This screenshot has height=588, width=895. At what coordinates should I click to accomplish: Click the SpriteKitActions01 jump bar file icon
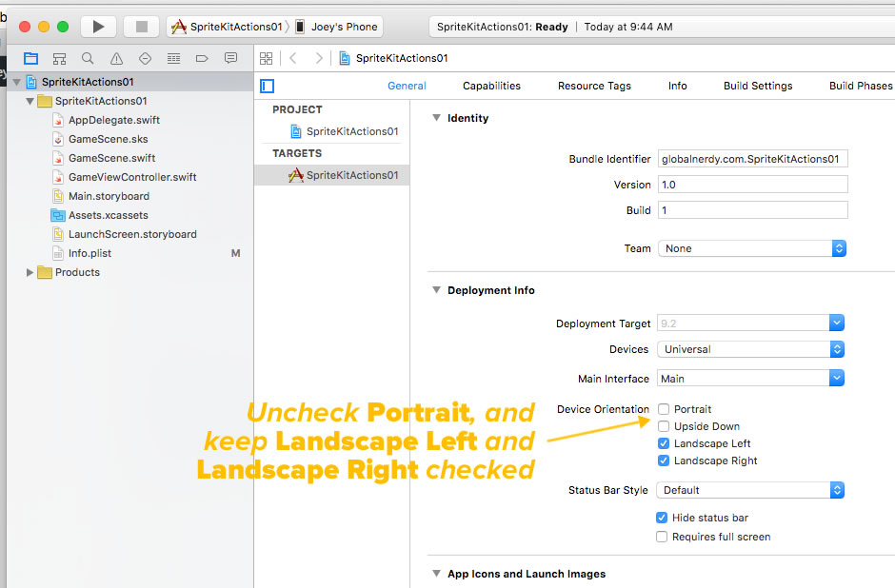[x=345, y=58]
